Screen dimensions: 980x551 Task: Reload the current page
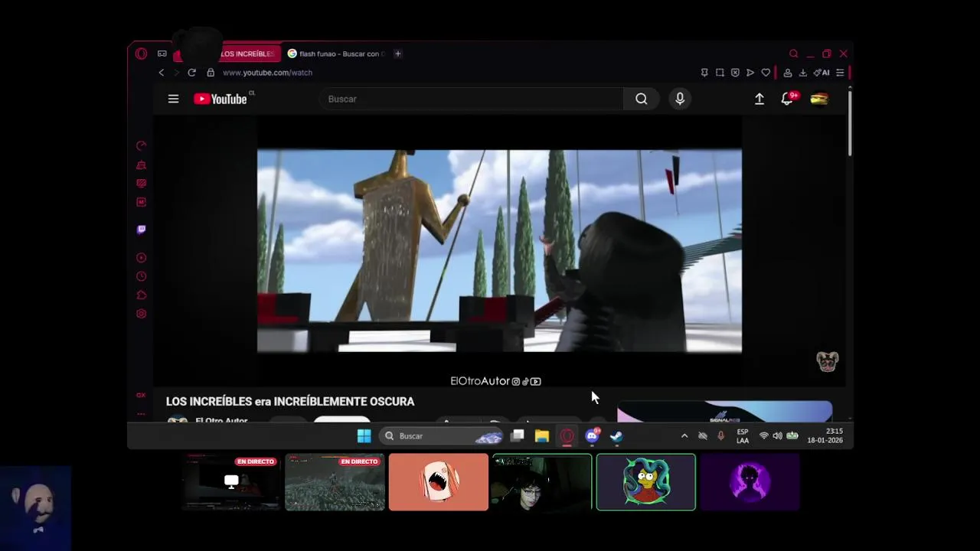tap(192, 73)
